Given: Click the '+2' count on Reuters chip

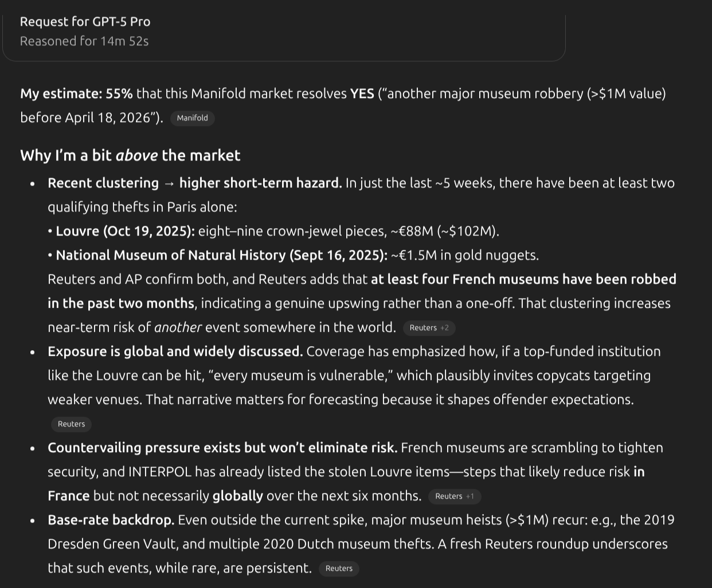Looking at the screenshot, I should pyautogui.click(x=445, y=328).
